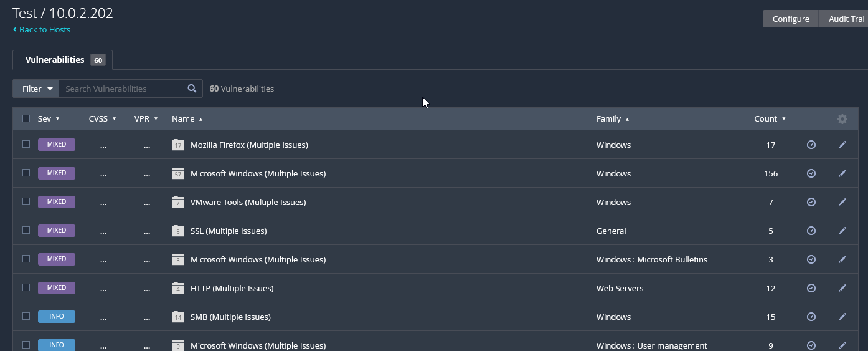868x351 pixels.
Task: Click the search magnifier icon
Action: click(192, 89)
